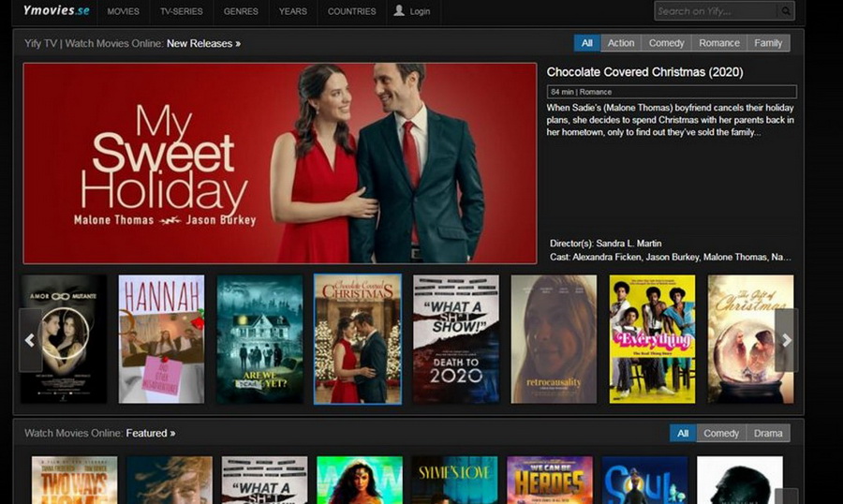Select Drama filter in Featured section
The width and height of the screenshot is (843, 504).
[768, 433]
